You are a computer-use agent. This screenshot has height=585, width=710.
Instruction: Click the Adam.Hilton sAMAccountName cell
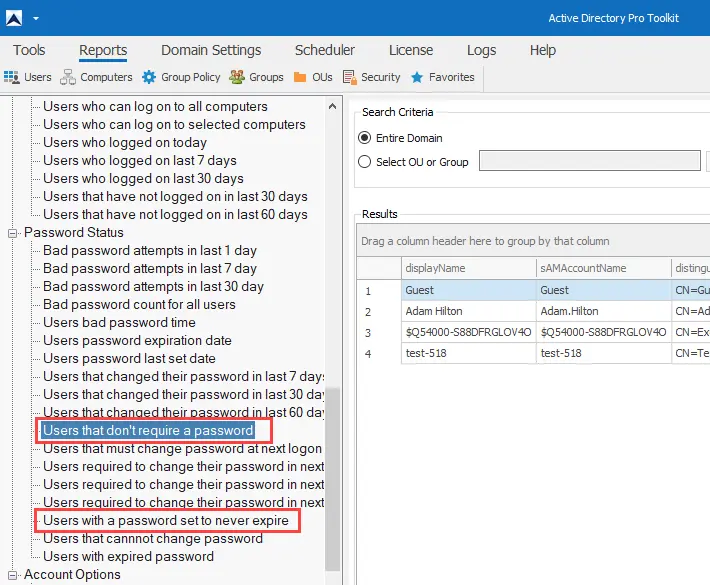pyautogui.click(x=604, y=311)
